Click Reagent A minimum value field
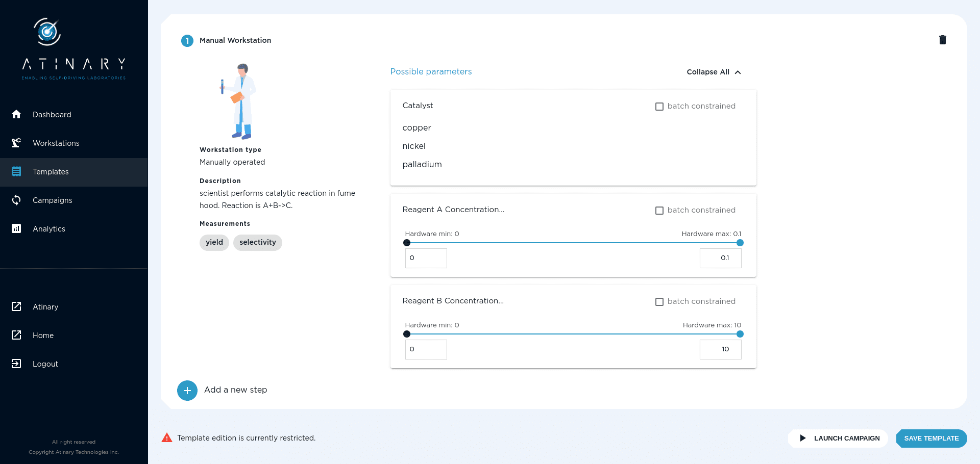Image resolution: width=980 pixels, height=464 pixels. click(x=426, y=258)
